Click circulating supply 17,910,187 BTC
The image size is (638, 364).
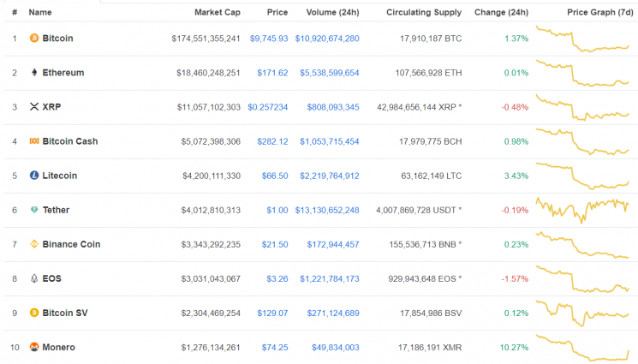click(x=431, y=39)
